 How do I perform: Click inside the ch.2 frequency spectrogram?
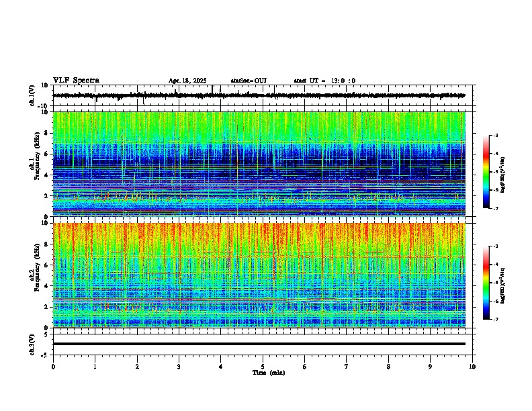point(259,275)
